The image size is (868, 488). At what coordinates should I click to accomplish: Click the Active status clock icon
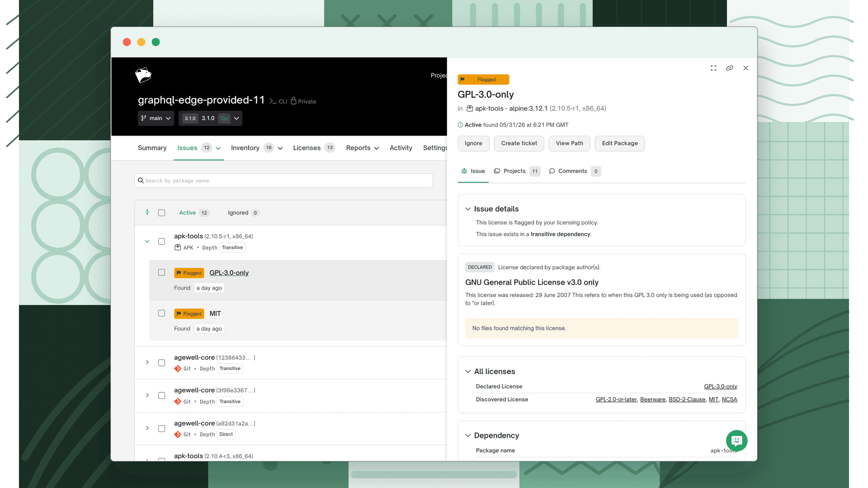[460, 125]
